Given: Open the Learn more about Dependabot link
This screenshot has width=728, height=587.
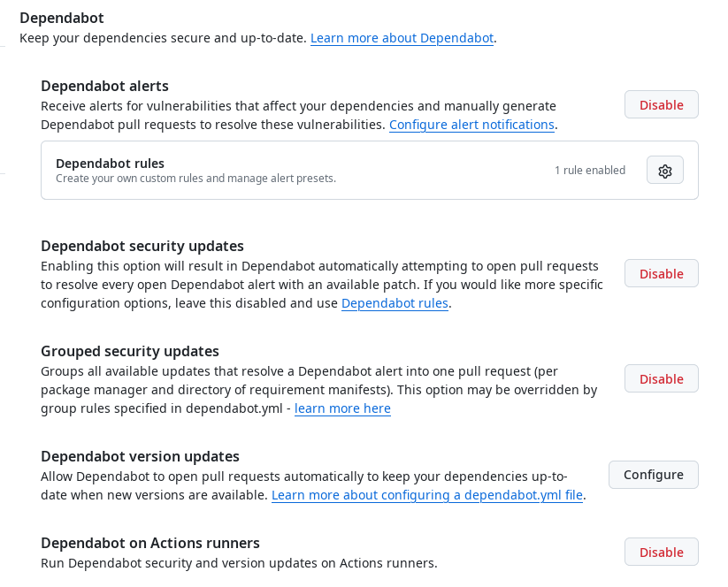Looking at the screenshot, I should pos(402,38).
